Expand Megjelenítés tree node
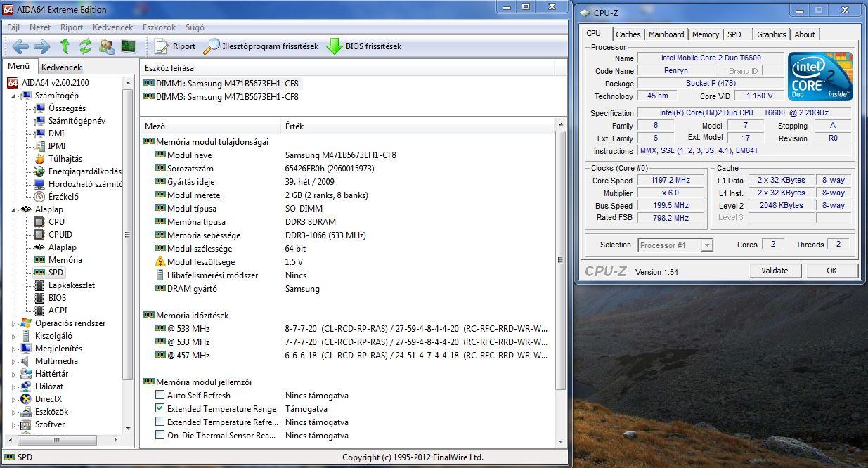 (14, 349)
